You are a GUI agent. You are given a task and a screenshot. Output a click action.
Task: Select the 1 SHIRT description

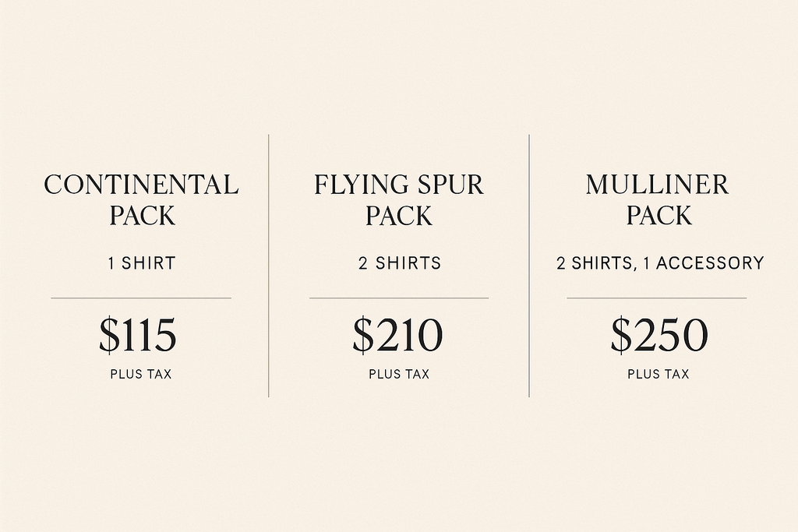point(142,263)
